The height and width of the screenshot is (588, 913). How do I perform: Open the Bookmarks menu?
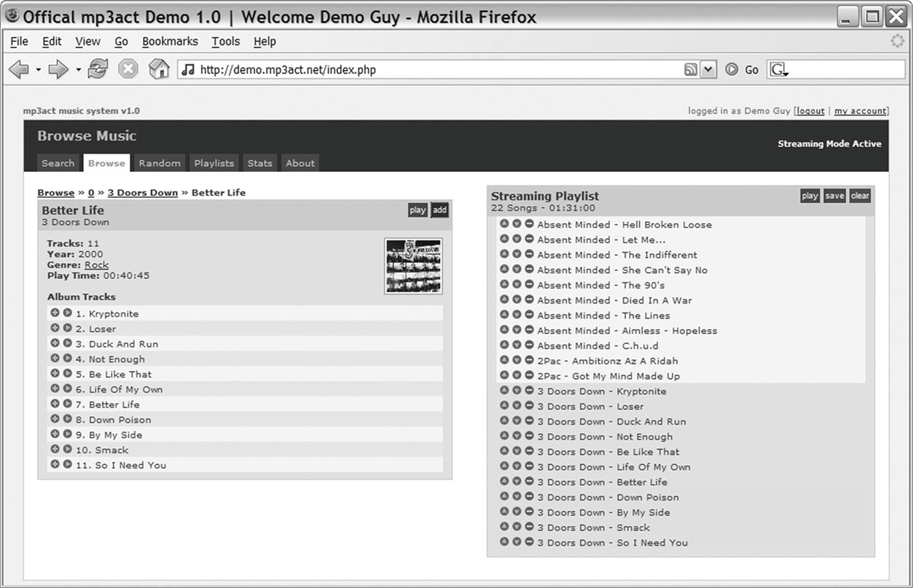(170, 42)
